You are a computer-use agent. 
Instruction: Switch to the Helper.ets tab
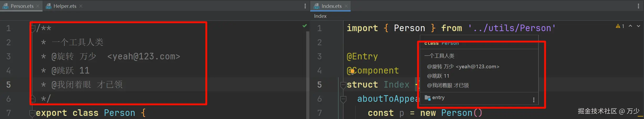[x=65, y=6]
